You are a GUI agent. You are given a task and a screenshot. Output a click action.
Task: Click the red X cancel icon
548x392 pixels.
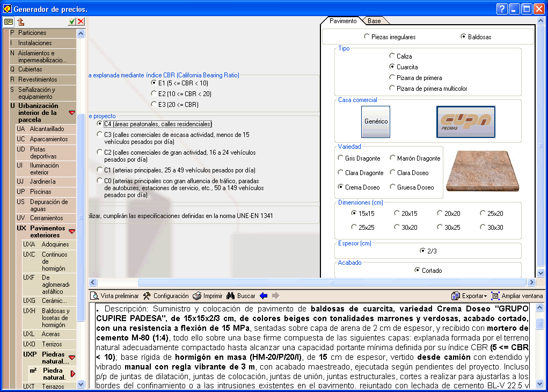tap(81, 21)
